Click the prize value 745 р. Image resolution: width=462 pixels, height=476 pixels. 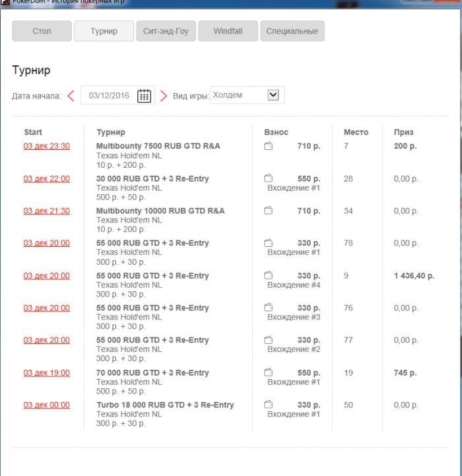(x=405, y=372)
